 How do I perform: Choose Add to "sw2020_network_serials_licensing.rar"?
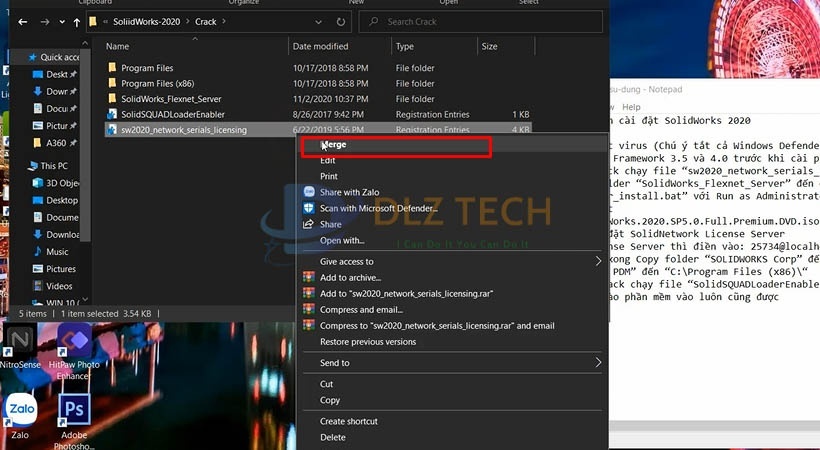(x=406, y=294)
